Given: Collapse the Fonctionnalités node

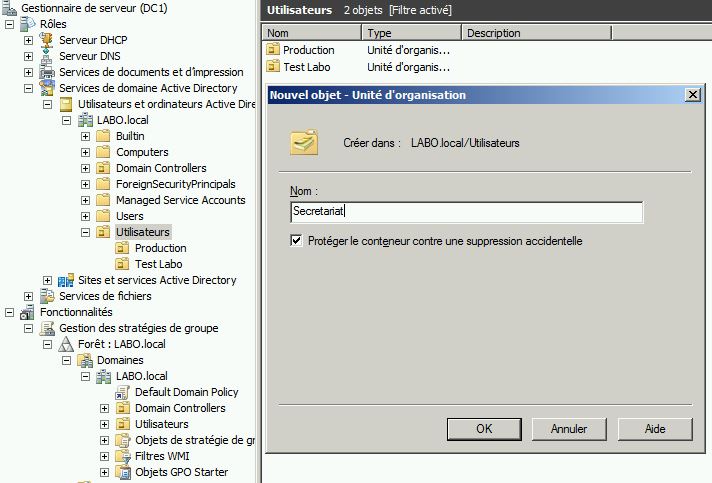Looking at the screenshot, I should 9,312.
